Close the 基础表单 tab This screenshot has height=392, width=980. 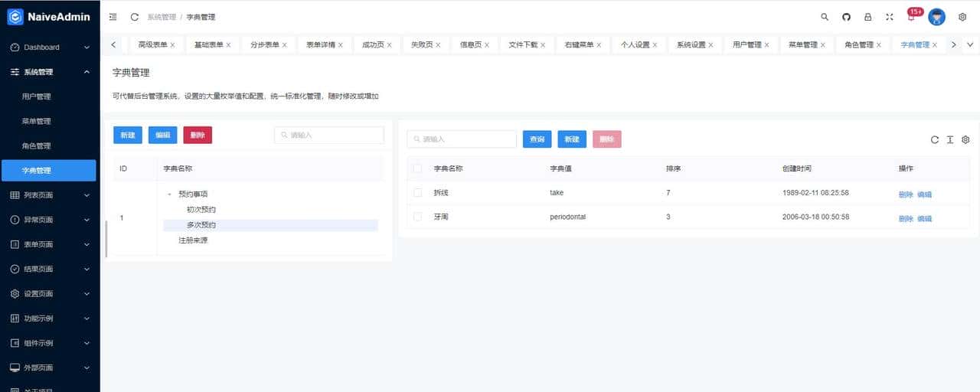click(229, 45)
